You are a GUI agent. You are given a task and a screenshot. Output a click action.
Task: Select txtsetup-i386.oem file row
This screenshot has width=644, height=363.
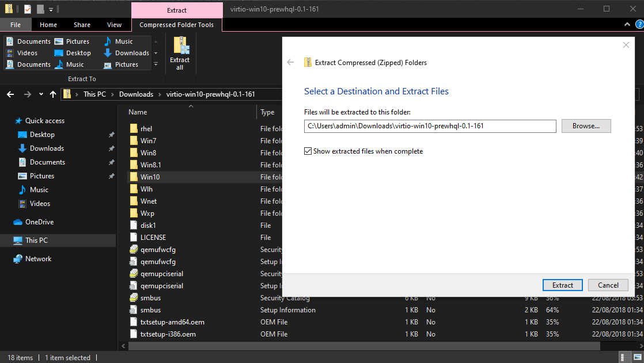click(162, 334)
